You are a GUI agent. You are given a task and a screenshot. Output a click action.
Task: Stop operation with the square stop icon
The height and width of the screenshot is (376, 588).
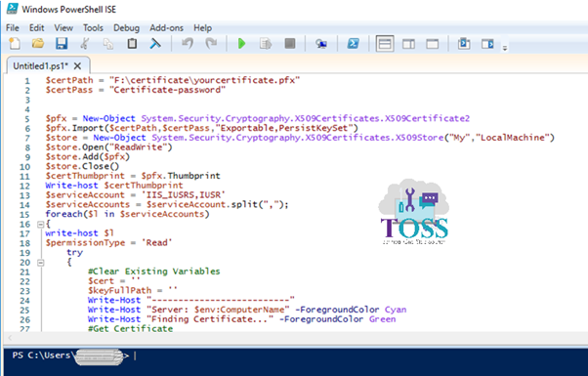point(290,44)
